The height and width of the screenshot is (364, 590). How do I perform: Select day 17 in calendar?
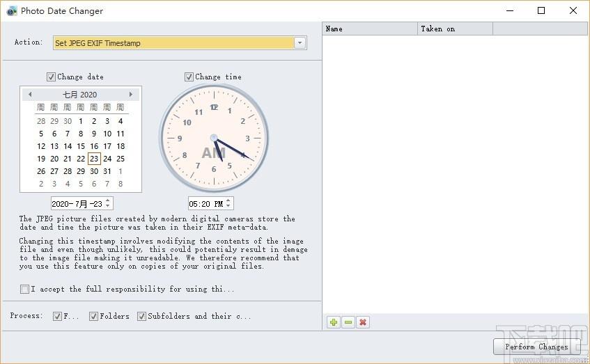tap(107, 146)
